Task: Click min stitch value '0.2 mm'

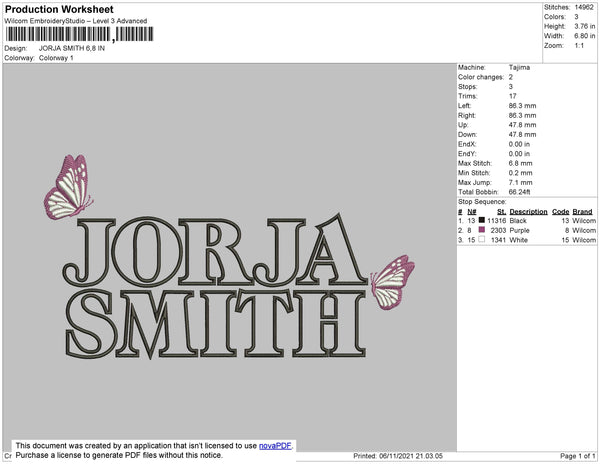Action: click(520, 173)
